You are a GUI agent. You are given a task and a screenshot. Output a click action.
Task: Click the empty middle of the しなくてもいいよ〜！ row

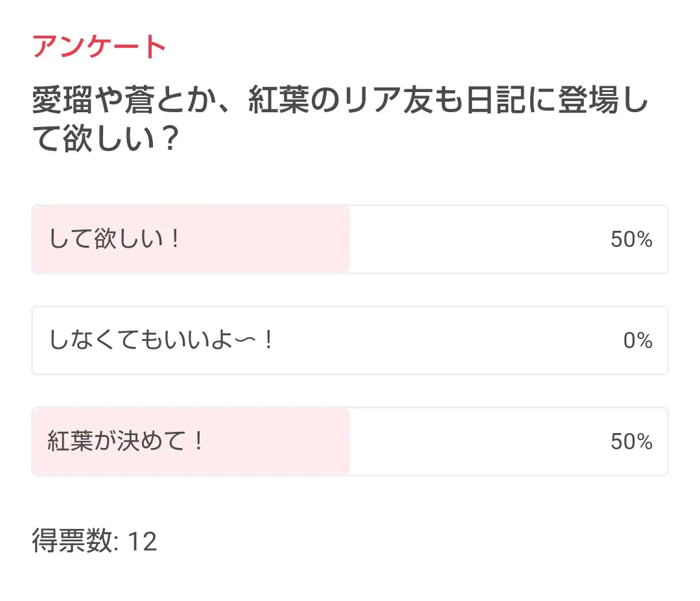pos(447,340)
